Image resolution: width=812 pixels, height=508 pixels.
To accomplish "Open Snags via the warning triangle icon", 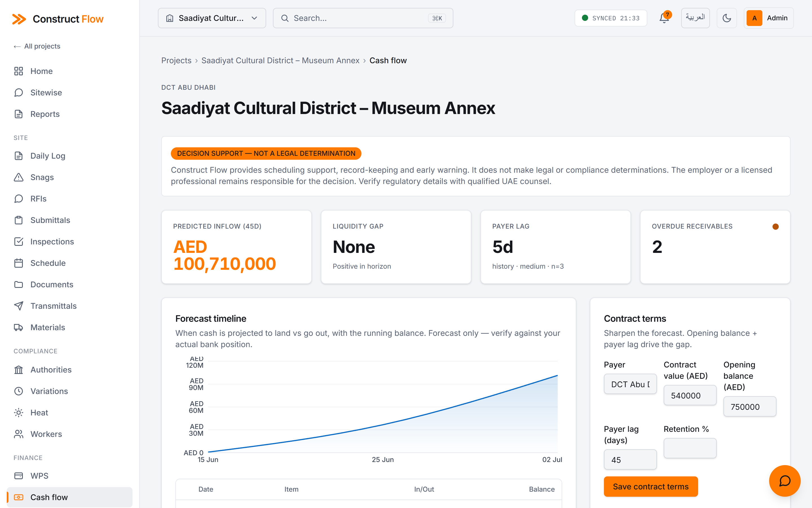I will (18, 178).
